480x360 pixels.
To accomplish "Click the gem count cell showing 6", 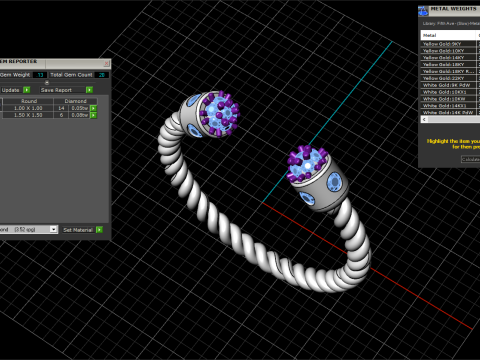I will pos(61,115).
